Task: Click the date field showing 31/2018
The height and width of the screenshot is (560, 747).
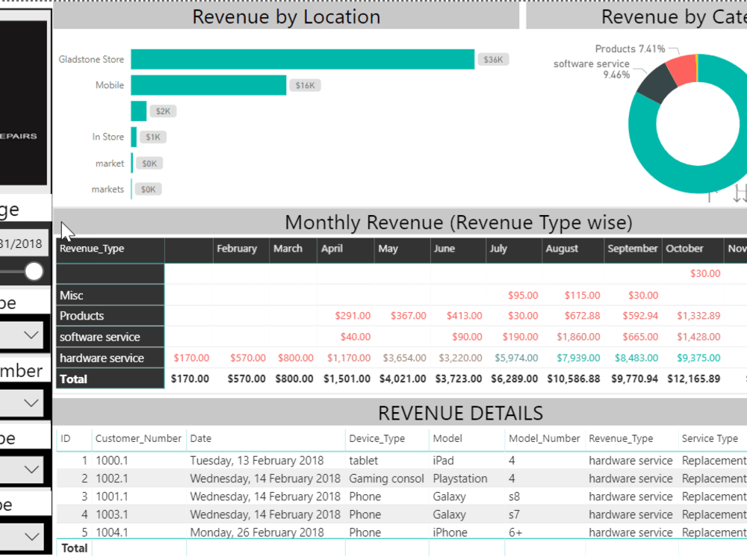Action: click(x=22, y=241)
